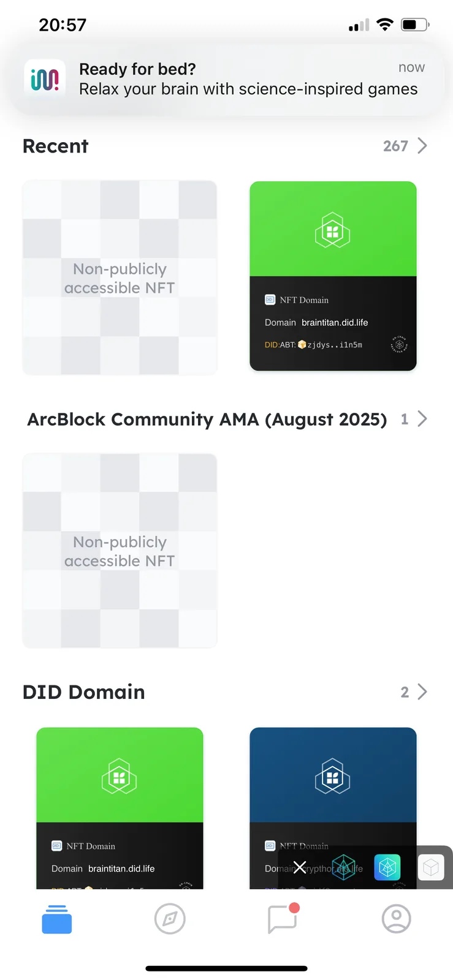Expand the Recent section chevron
Image resolution: width=453 pixels, height=980 pixels.
(x=422, y=146)
